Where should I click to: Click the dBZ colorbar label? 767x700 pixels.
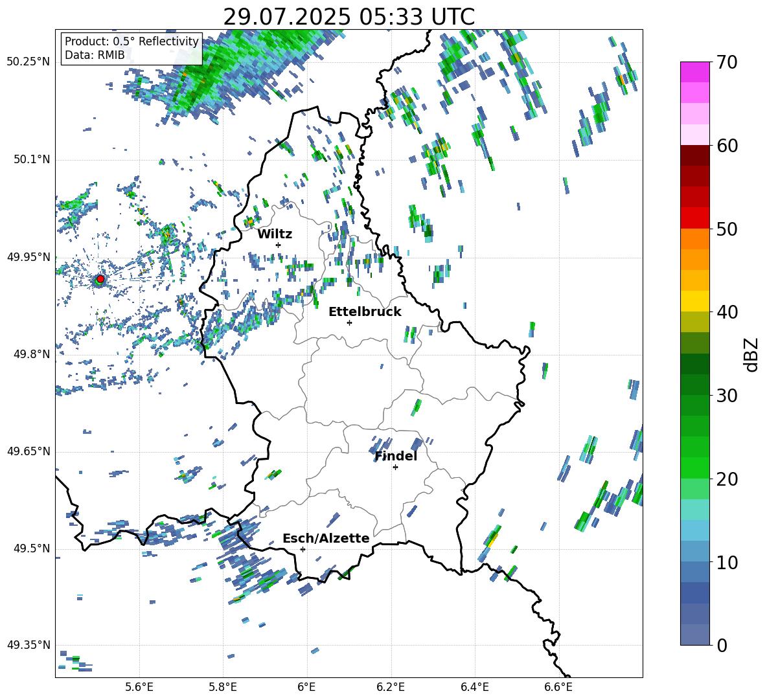[751, 354]
